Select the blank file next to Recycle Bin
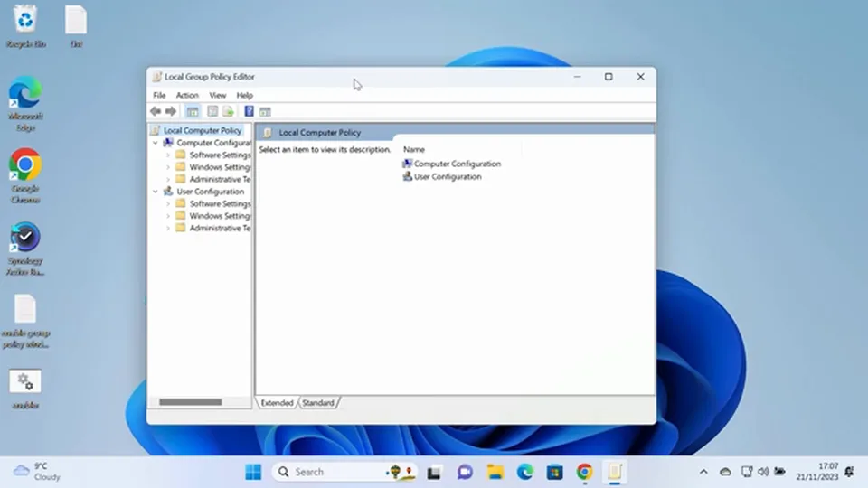Image resolution: width=868 pixels, height=488 pixels. click(x=76, y=26)
